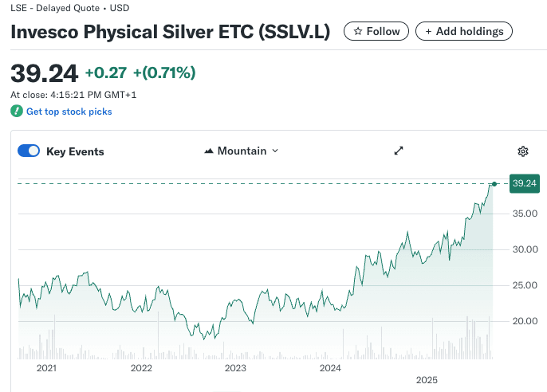Click the 35.00 price axis label
Screen dimensions: 547x392
[x=525, y=214]
